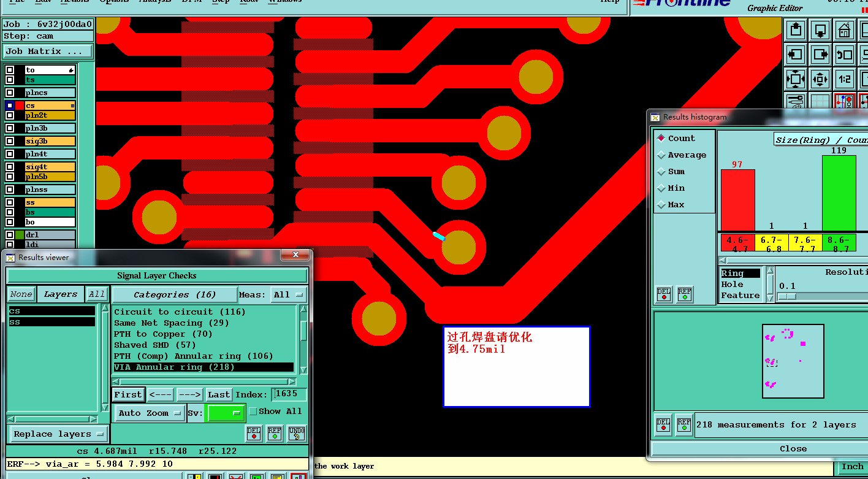The height and width of the screenshot is (479, 868).
Task: Select the Max radio option
Action: pyautogui.click(x=661, y=205)
